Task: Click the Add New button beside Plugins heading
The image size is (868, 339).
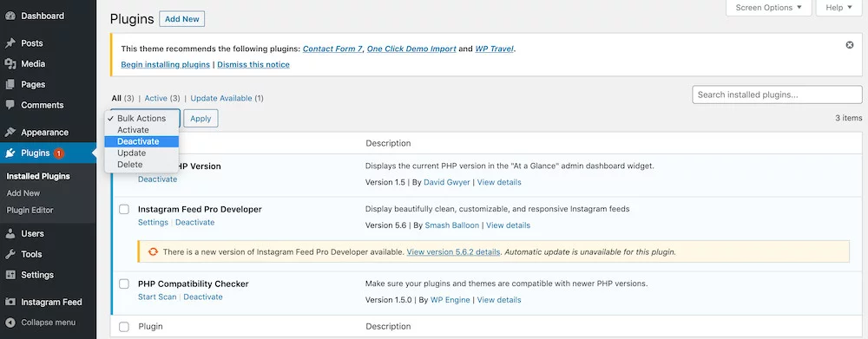Action: click(182, 19)
